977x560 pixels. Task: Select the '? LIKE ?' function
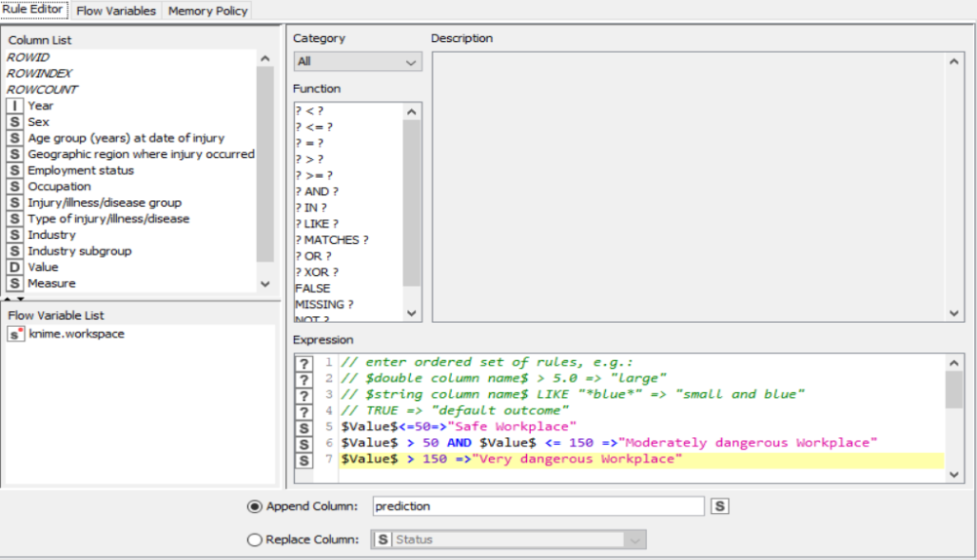point(317,224)
